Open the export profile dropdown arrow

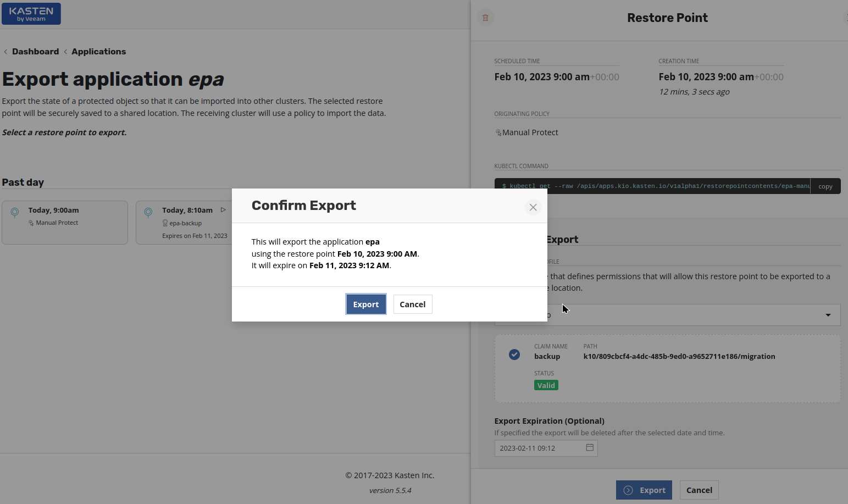[x=828, y=315]
